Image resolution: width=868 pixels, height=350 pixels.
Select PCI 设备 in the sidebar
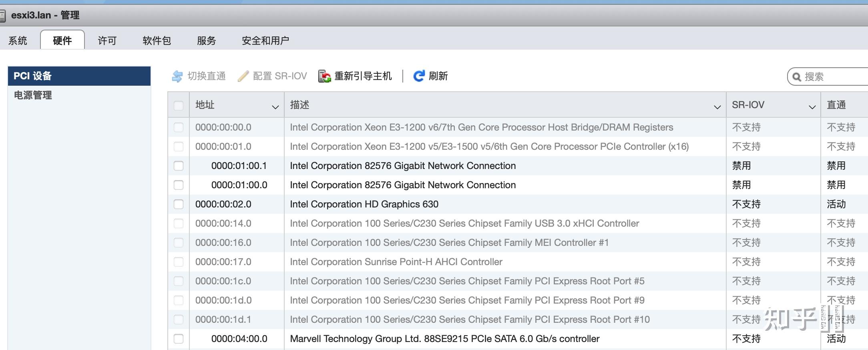pos(79,76)
